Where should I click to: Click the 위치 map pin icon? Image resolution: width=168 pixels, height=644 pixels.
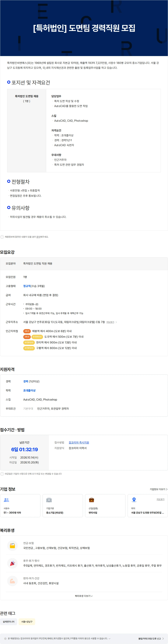[x=134, y=500]
